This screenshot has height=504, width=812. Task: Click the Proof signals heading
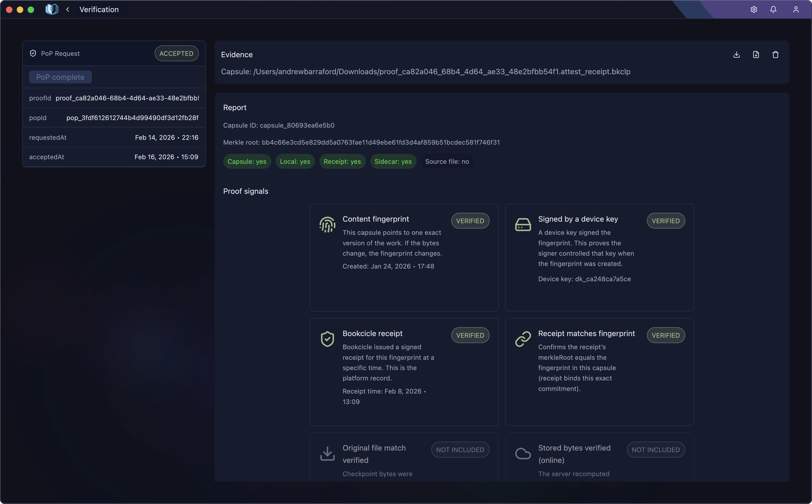click(246, 191)
